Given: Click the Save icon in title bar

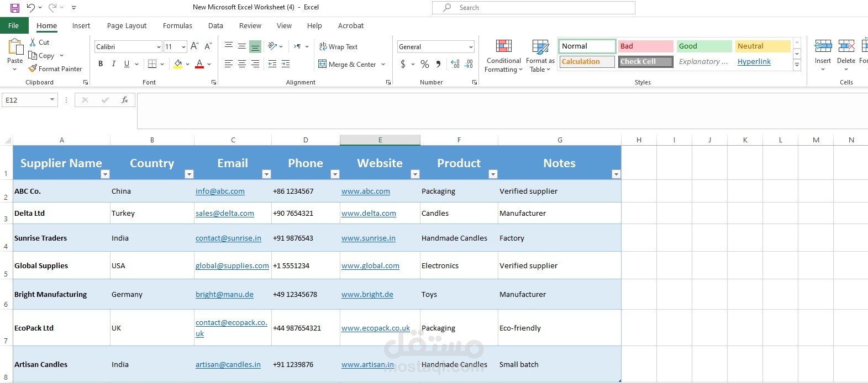Looking at the screenshot, I should 15,8.
